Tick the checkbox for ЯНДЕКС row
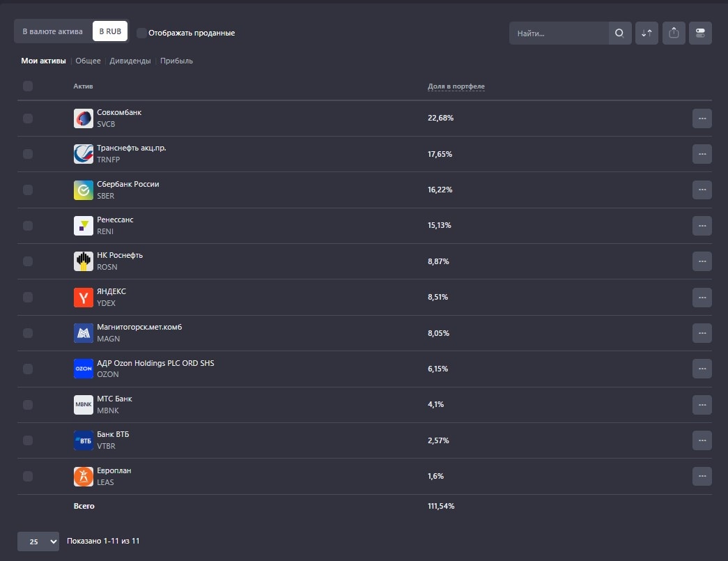Image resolution: width=728 pixels, height=561 pixels. [x=28, y=297]
